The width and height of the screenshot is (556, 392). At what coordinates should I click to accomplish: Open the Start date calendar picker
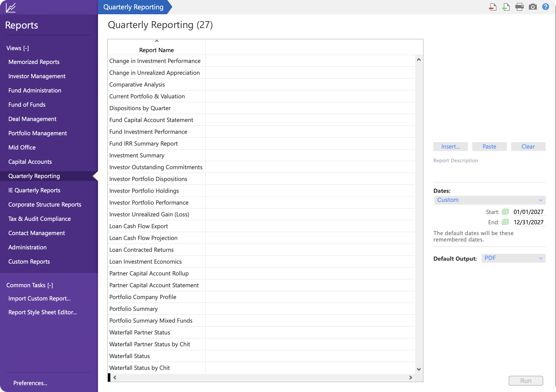pyautogui.click(x=505, y=211)
